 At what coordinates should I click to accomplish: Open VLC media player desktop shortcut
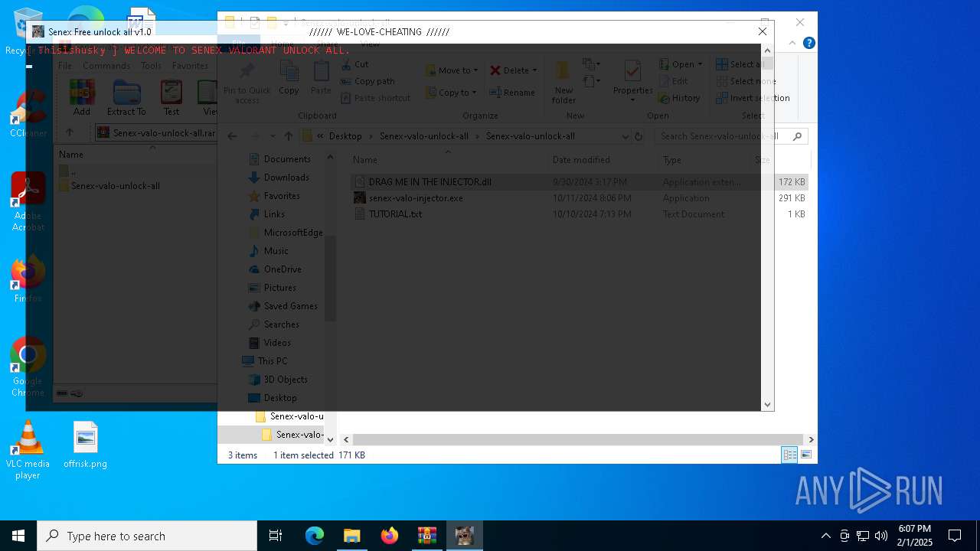coord(28,450)
